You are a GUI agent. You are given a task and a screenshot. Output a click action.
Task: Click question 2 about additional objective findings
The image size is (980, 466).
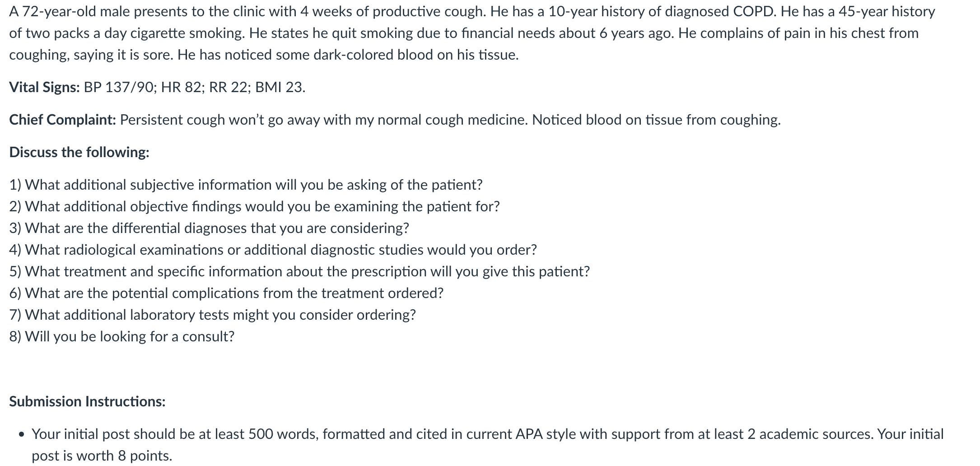(254, 206)
